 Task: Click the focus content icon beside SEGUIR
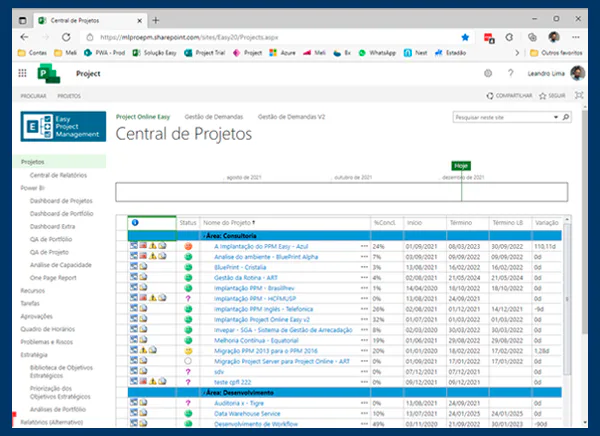pos(579,95)
